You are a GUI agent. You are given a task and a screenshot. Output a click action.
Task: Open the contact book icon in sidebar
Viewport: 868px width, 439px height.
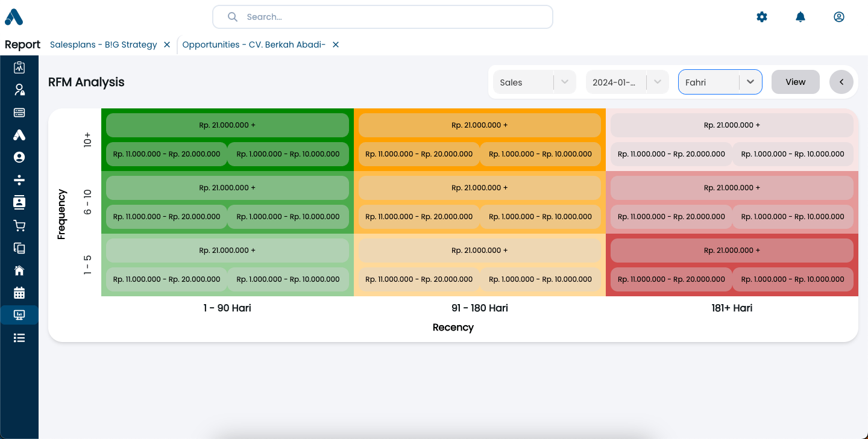coord(19,202)
